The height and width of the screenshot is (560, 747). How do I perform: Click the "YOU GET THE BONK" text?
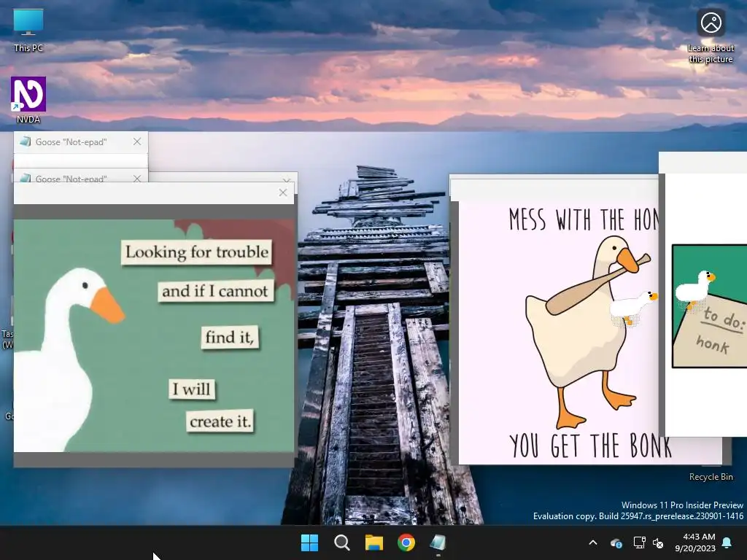coord(589,446)
